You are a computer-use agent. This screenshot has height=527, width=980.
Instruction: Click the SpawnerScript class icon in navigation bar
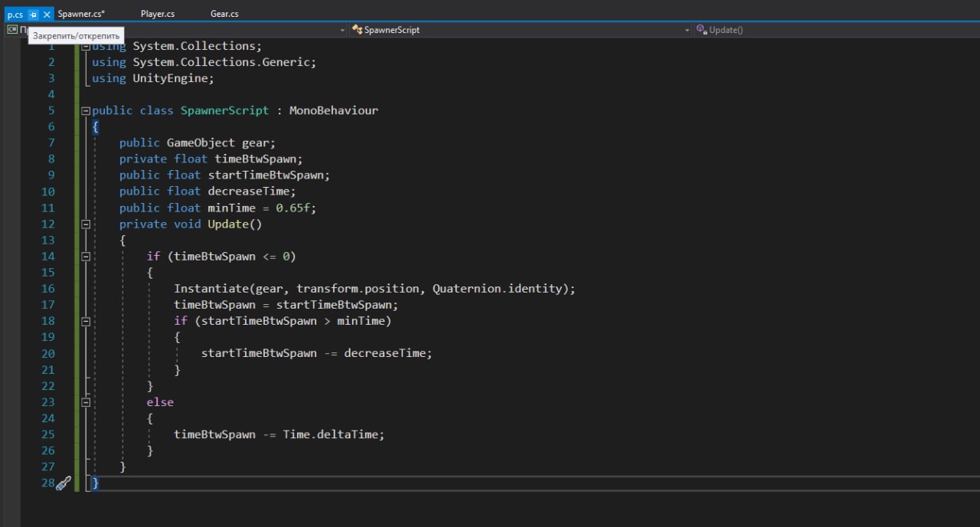pos(357,30)
